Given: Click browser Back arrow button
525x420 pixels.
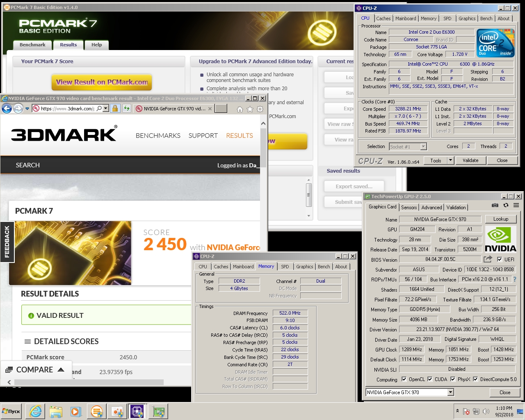Looking at the screenshot, I should pyautogui.click(x=7, y=108).
